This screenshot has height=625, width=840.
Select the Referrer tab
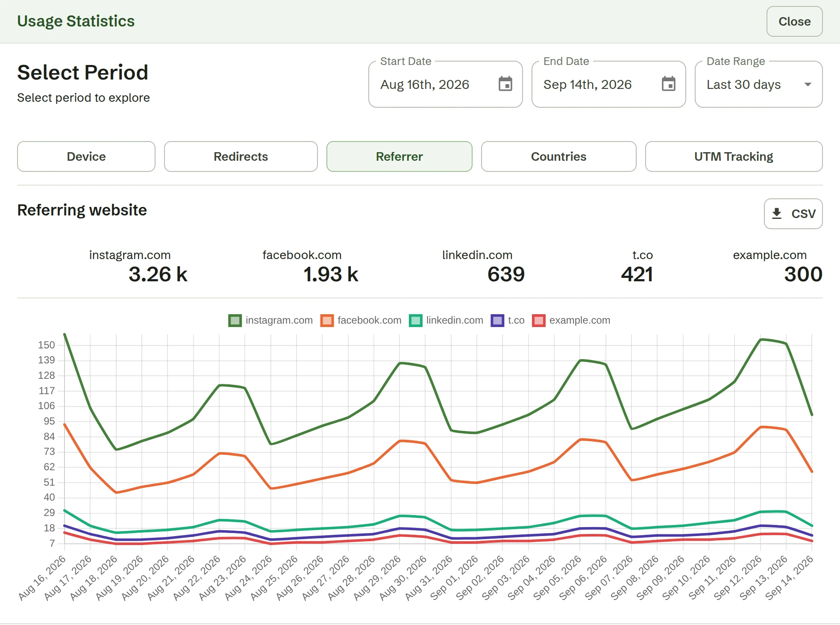click(399, 156)
